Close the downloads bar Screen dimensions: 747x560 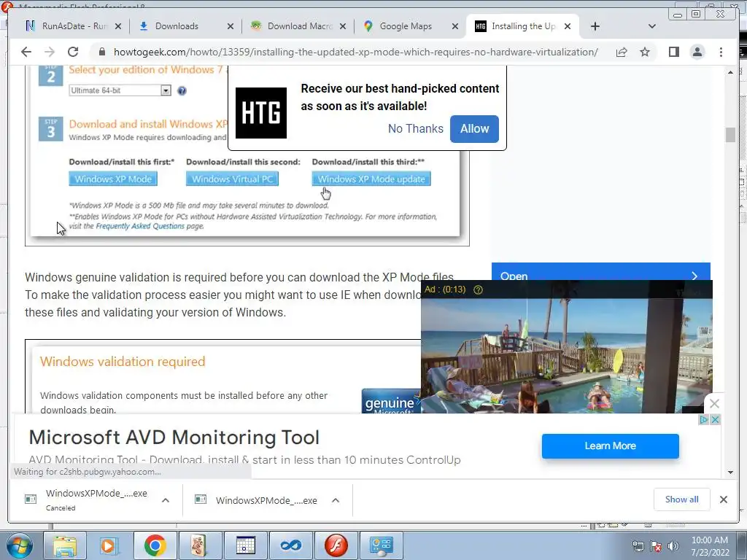723,499
